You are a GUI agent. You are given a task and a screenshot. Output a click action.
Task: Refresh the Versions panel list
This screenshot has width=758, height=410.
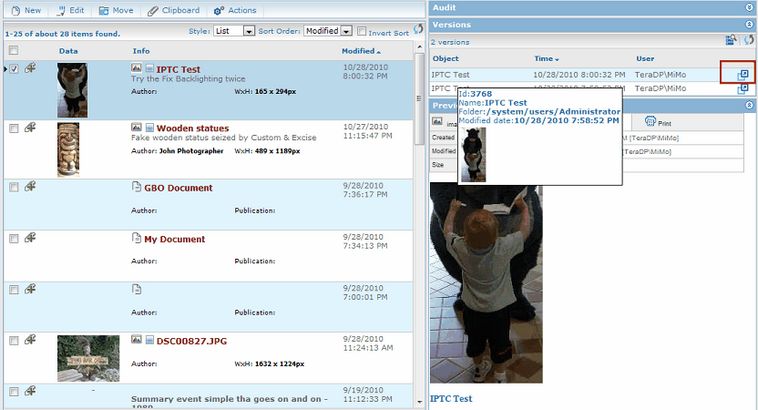pyautogui.click(x=747, y=40)
